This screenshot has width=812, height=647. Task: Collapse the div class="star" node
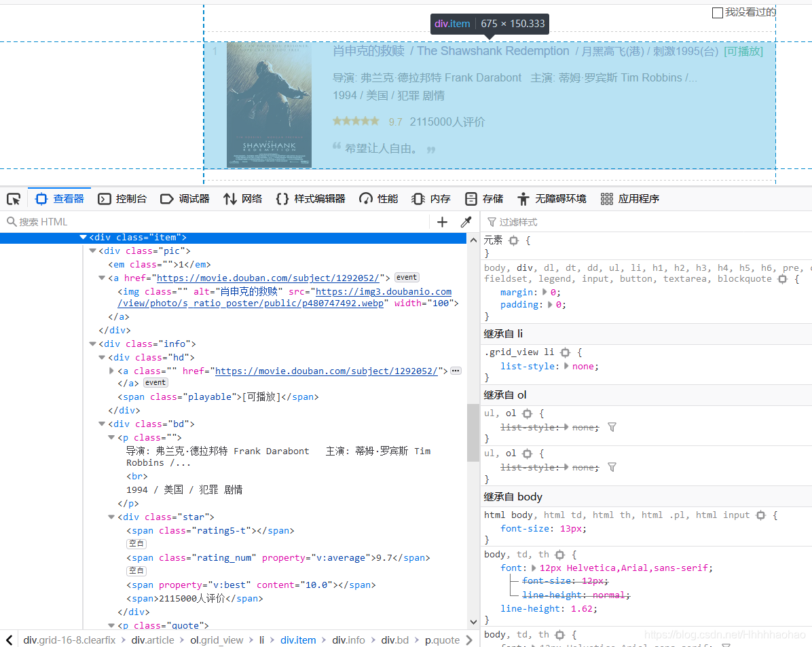click(111, 517)
